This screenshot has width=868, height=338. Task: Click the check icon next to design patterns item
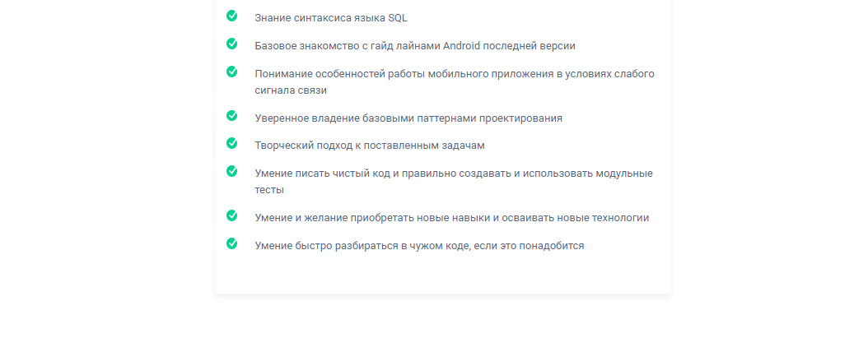pos(232,116)
